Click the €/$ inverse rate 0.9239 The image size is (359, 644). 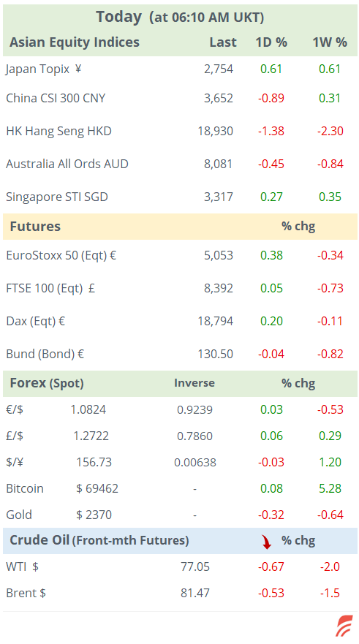(194, 410)
